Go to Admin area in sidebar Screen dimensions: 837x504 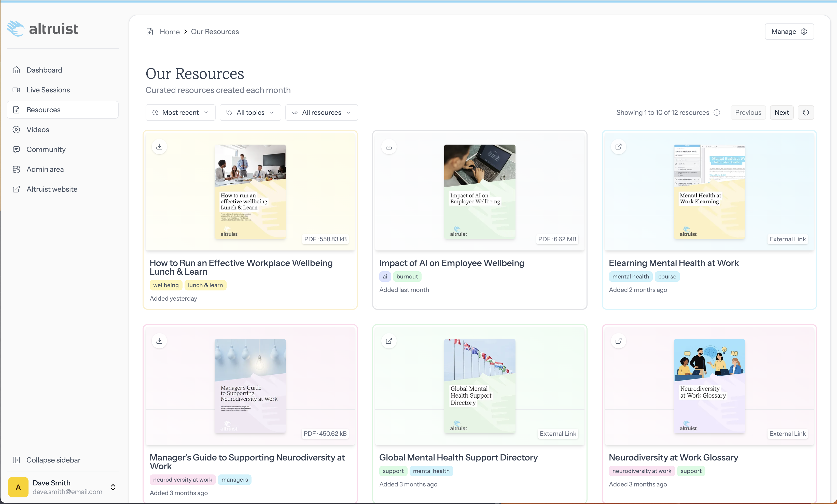pos(62,169)
